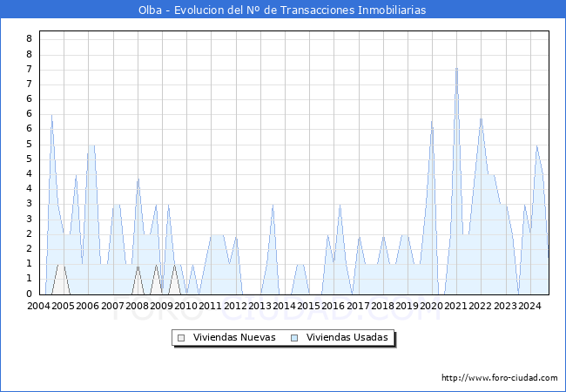566x392 pixels.
Task: Click the used-homes peak near 2022
Action: [481, 118]
